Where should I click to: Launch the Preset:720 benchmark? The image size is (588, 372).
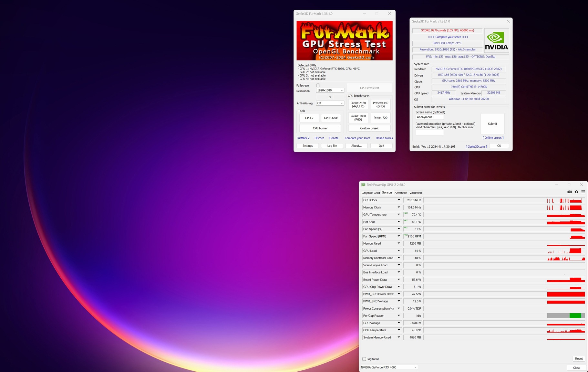pos(381,118)
